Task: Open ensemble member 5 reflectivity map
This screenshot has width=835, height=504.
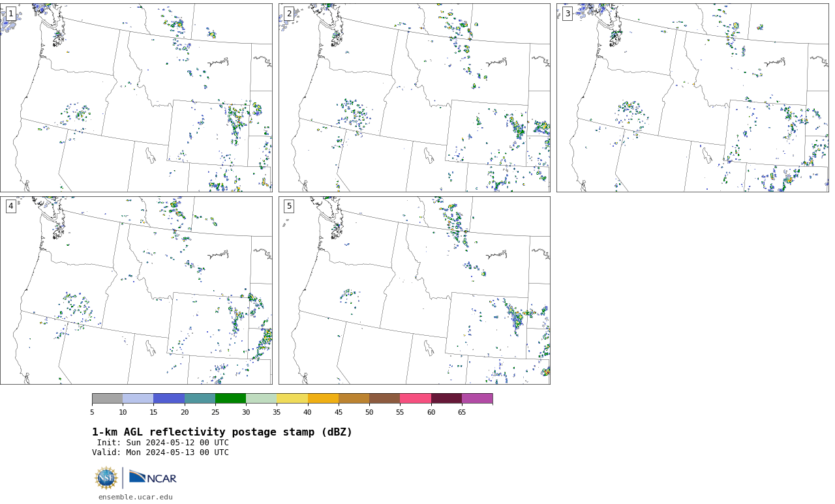Action: click(414, 291)
